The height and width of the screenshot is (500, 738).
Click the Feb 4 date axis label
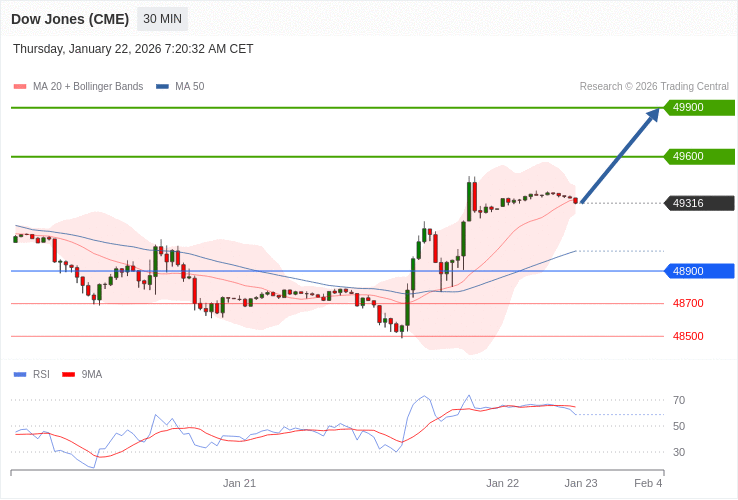[648, 484]
